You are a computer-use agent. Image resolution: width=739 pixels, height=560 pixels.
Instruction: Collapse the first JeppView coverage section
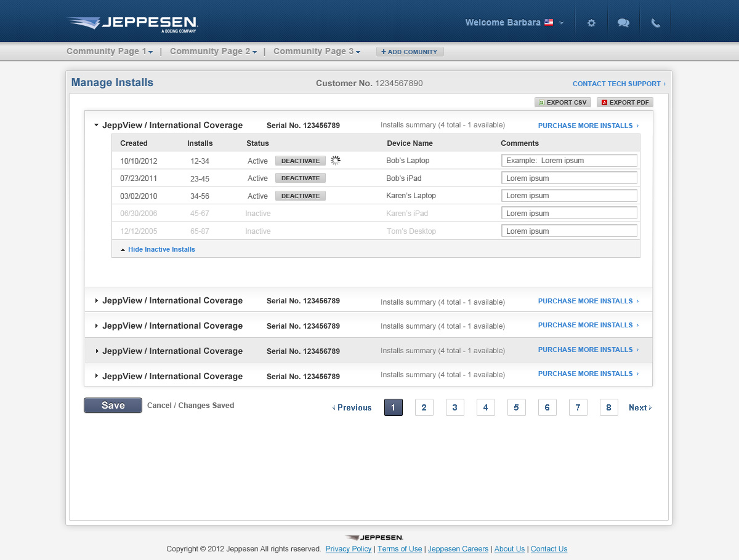97,124
